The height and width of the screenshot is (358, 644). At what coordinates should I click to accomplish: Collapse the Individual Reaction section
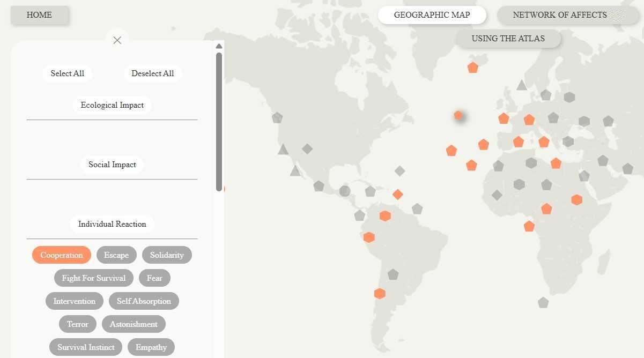[x=112, y=224]
